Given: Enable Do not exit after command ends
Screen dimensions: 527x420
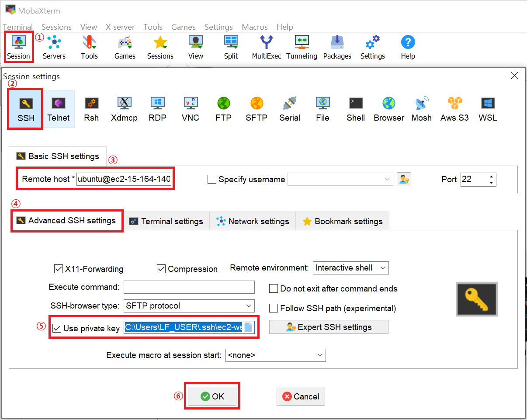Looking at the screenshot, I should click(x=274, y=288).
